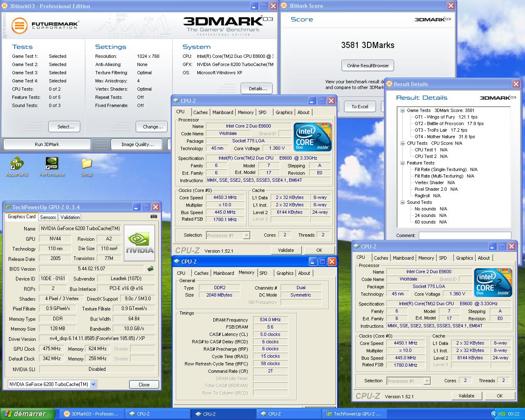The image size is (525, 420).
Task: Click Validate in the CPU-Z window overlapping 3DMark03
Action: [x=286, y=250]
